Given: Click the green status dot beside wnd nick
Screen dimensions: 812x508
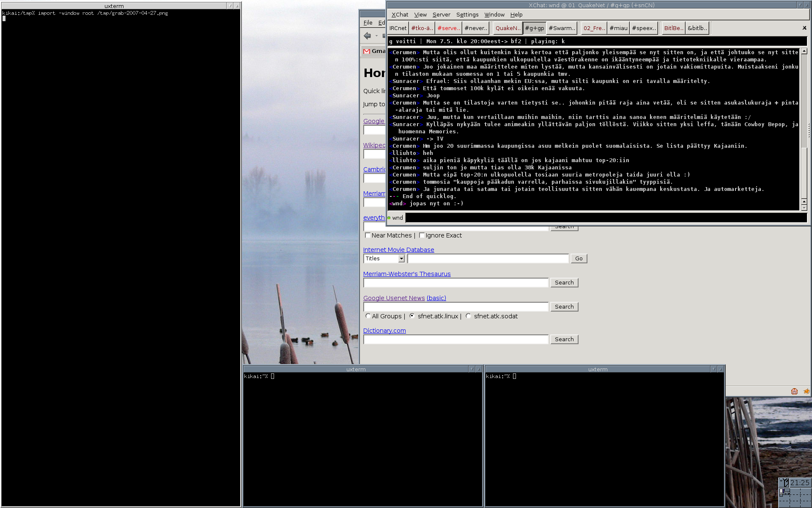Looking at the screenshot, I should pos(389,218).
